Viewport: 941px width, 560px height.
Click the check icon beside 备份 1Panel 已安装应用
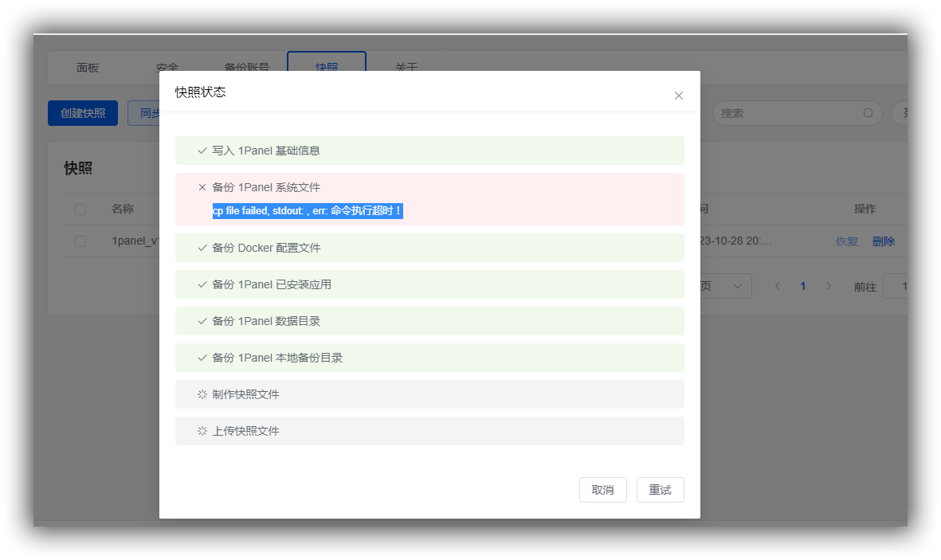(202, 284)
